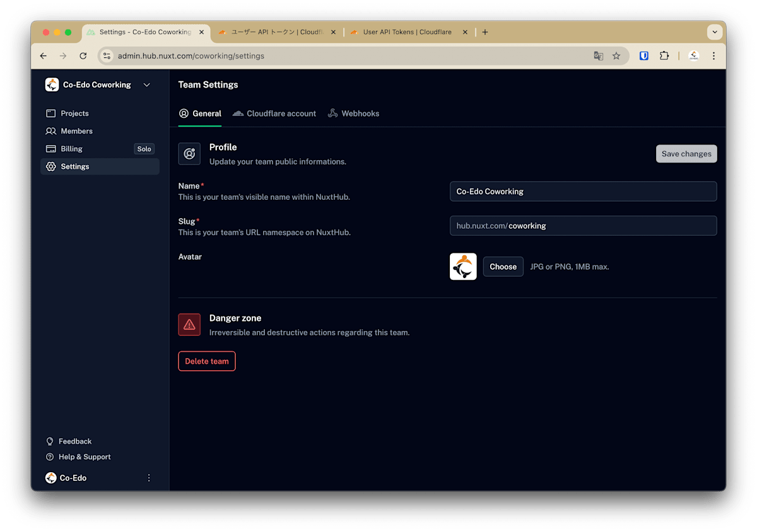Click the team avatar thumbnail
Screen dimensions: 757x532
tap(463, 267)
